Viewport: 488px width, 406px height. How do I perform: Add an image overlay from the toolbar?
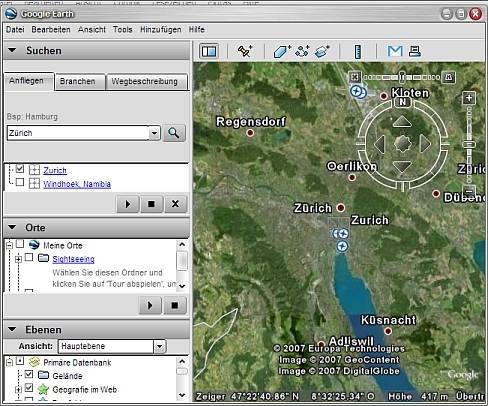pos(322,51)
